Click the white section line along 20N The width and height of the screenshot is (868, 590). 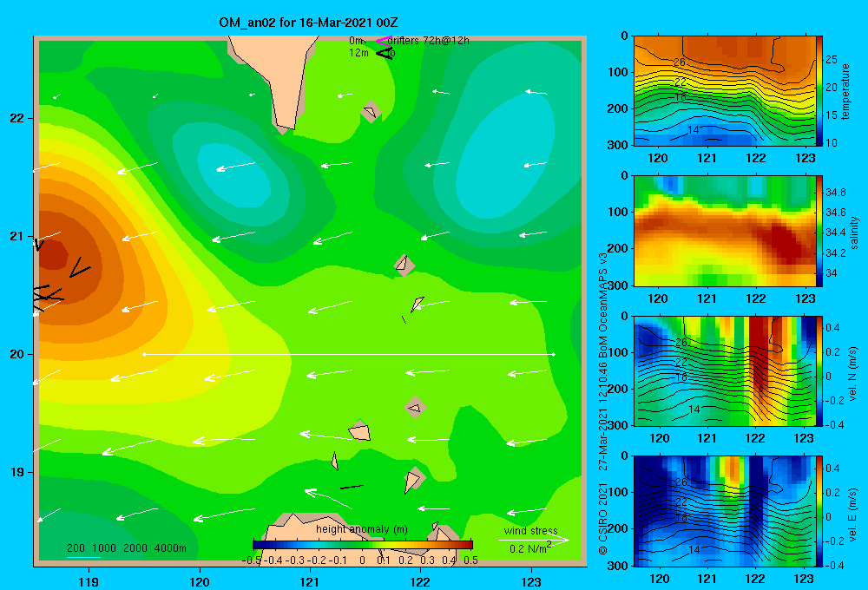(x=349, y=354)
